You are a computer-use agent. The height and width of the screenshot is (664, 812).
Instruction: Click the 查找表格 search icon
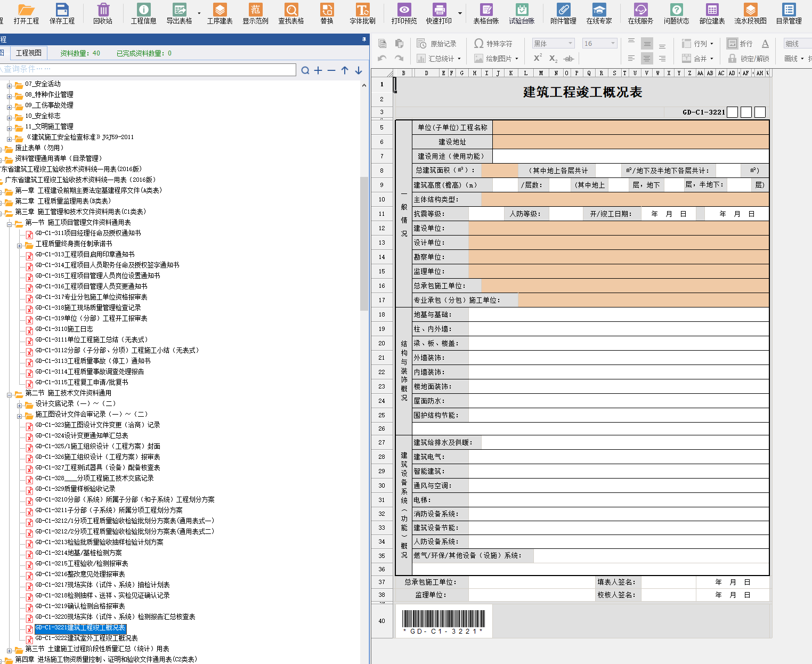pyautogui.click(x=291, y=13)
